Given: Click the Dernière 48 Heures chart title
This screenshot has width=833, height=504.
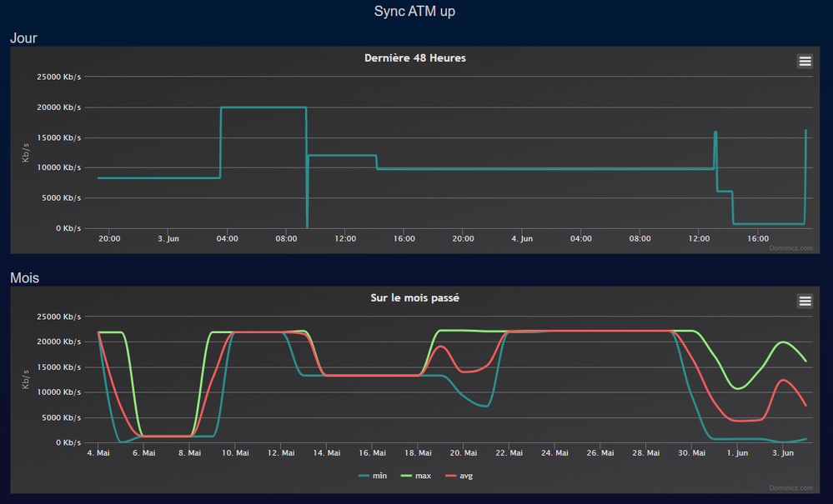Looking at the screenshot, I should tap(414, 58).
